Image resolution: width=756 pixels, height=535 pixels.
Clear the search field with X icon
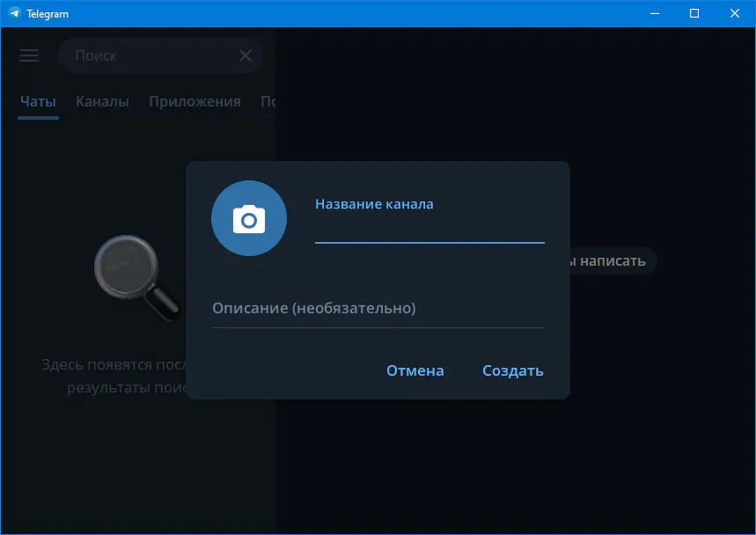tap(246, 55)
